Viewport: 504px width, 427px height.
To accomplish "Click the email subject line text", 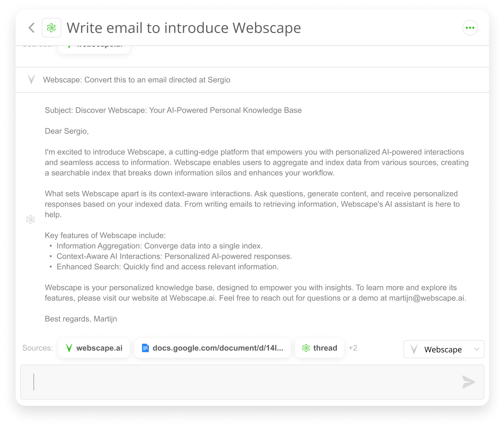I will (173, 110).
